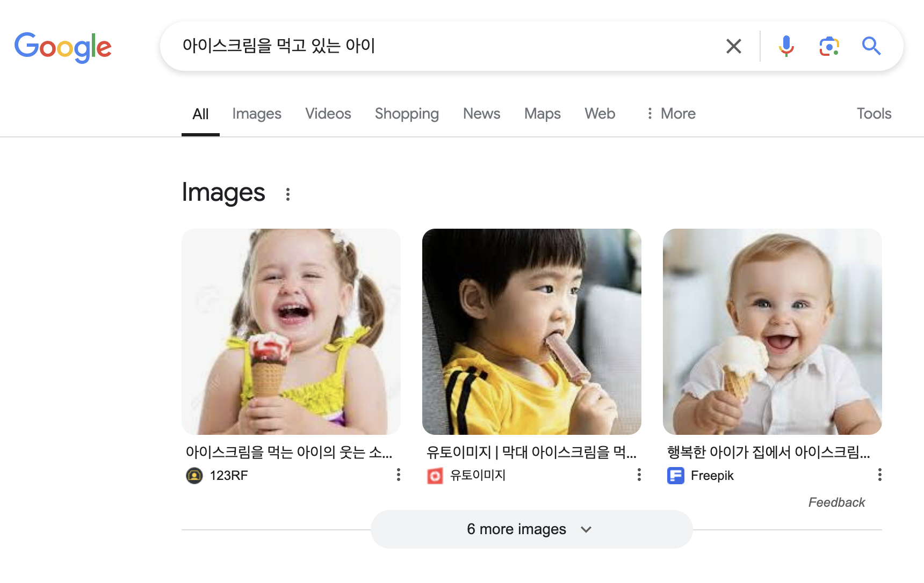Click the Freepik source icon

point(675,475)
